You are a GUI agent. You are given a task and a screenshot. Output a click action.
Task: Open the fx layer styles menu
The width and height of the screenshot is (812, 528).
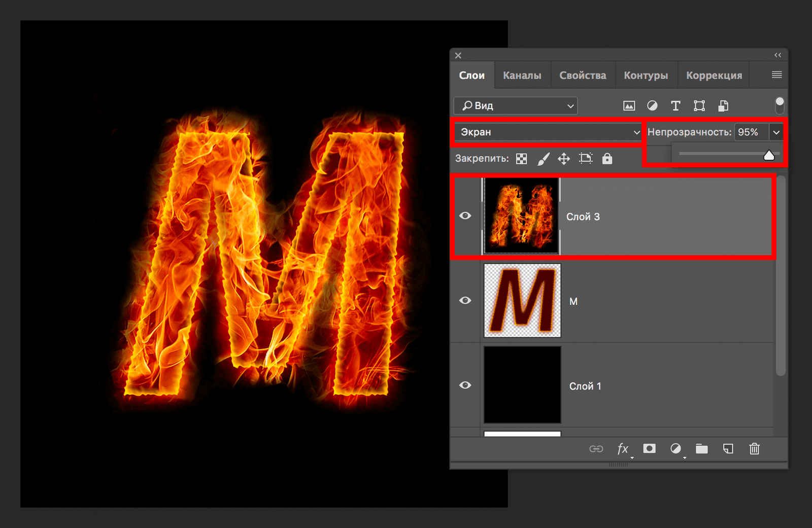pyautogui.click(x=623, y=449)
